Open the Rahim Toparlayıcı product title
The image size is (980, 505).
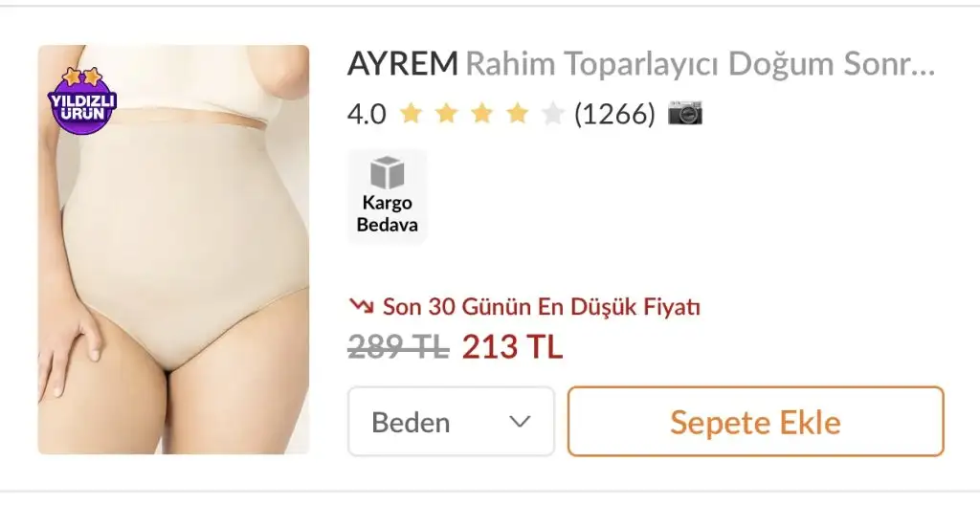[700, 63]
